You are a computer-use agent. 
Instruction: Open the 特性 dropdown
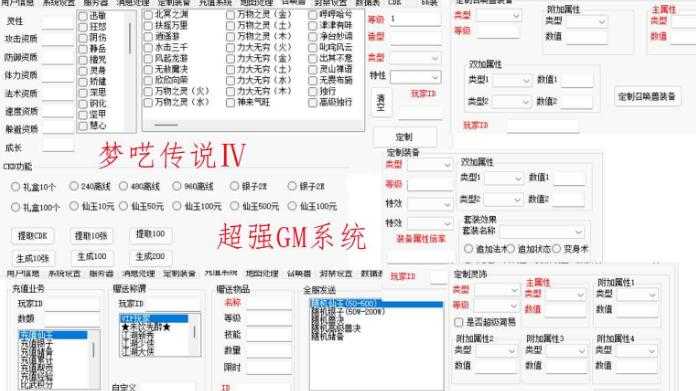click(x=415, y=77)
